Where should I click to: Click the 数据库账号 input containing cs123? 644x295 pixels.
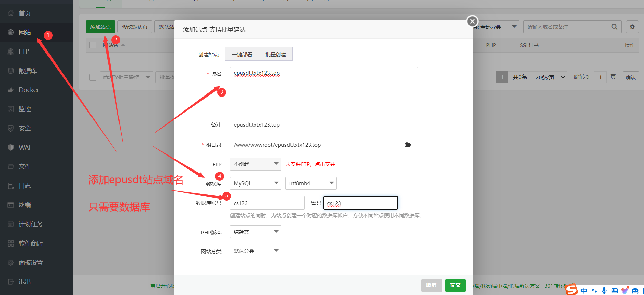(267, 203)
